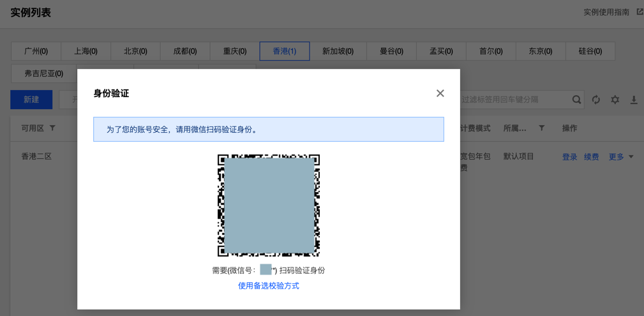The height and width of the screenshot is (316, 644).
Task: Select the 北京(0) region tab
Action: 135,51
